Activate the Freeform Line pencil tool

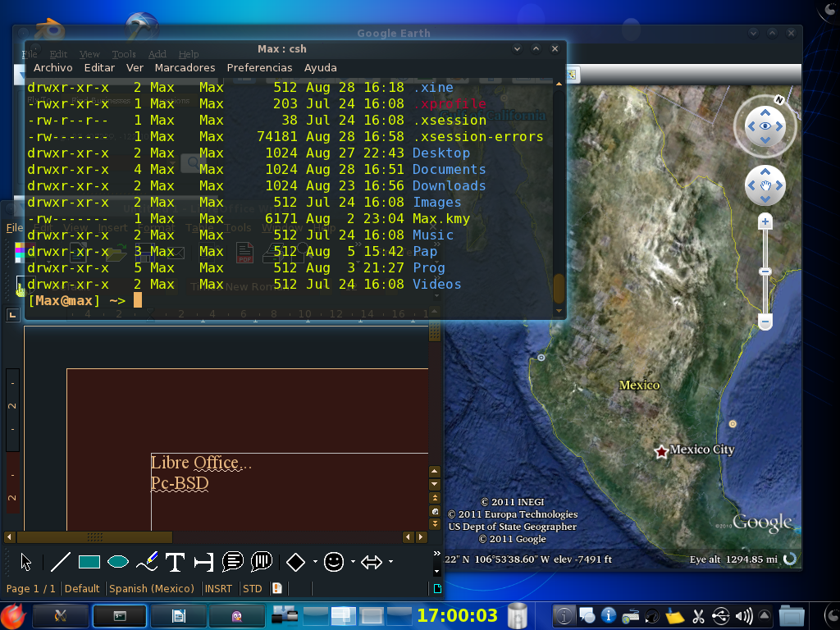point(147,562)
